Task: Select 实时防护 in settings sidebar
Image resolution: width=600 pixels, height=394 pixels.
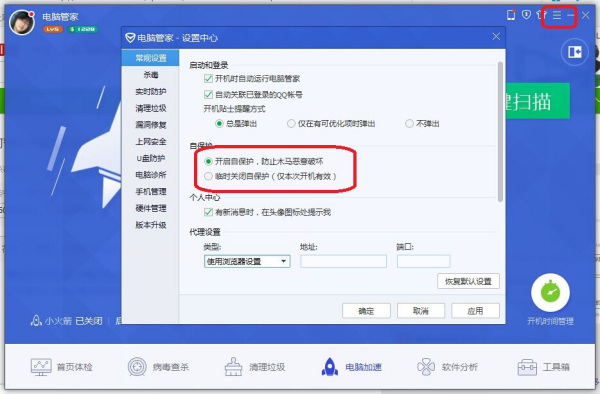Action: click(x=150, y=91)
